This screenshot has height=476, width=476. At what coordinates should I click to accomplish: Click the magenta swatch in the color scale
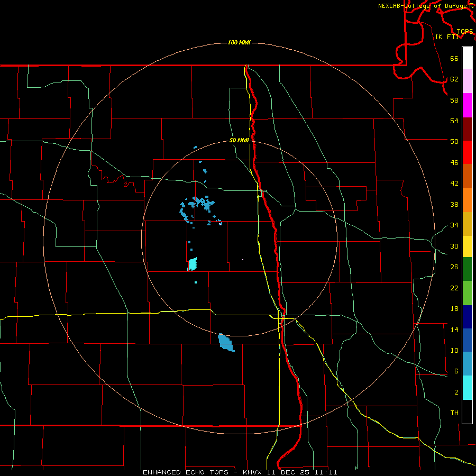467,105
